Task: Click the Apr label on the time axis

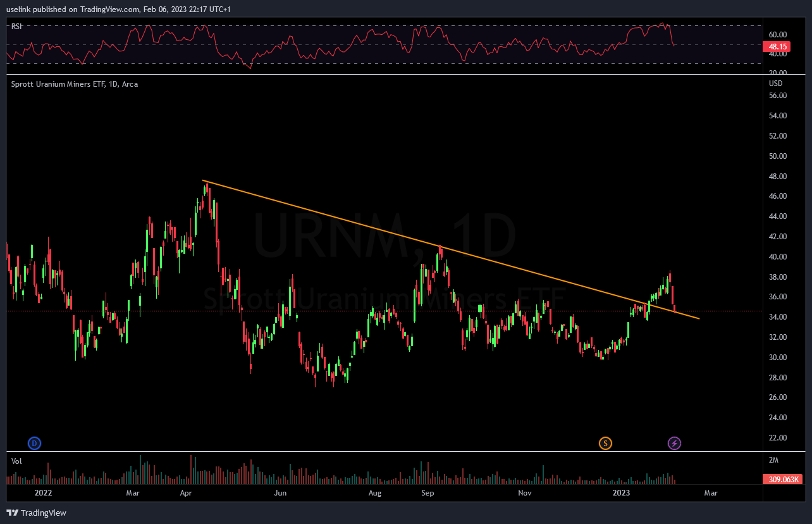Action: click(186, 492)
